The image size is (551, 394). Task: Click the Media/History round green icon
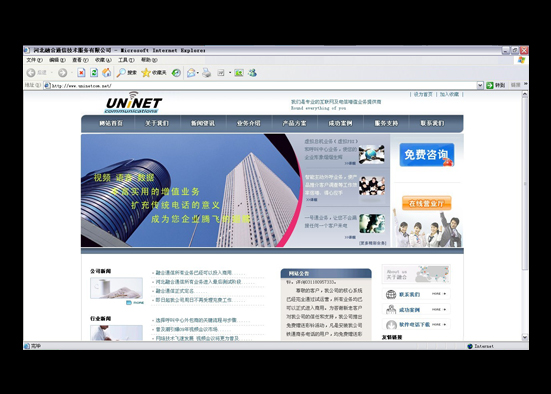click(176, 73)
